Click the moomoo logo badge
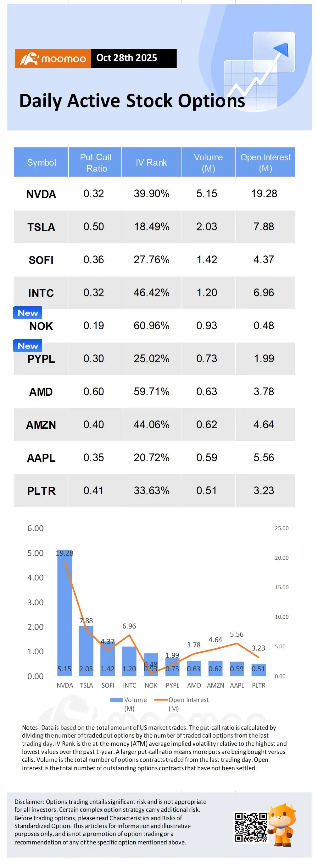Viewport: 318px width, 868px height. pyautogui.click(x=53, y=59)
